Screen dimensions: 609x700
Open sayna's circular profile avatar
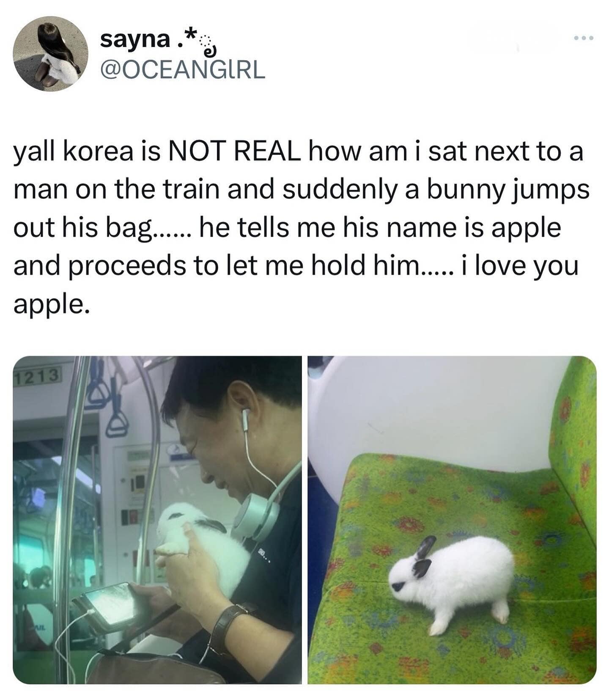51,54
